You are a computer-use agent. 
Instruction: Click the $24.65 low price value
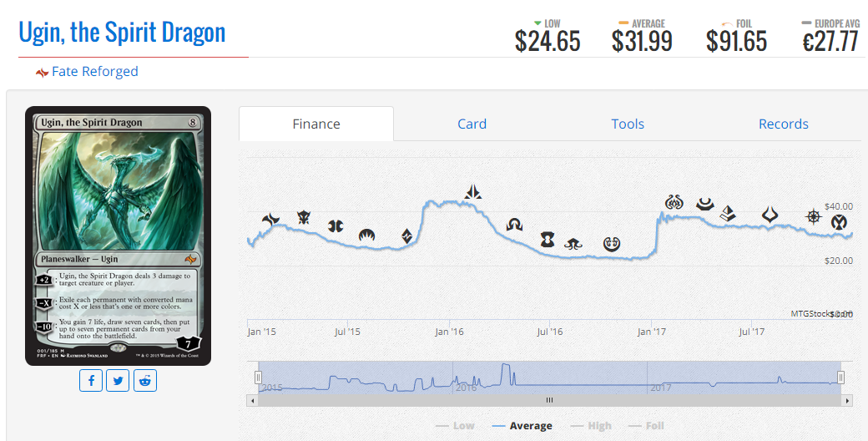pos(548,42)
